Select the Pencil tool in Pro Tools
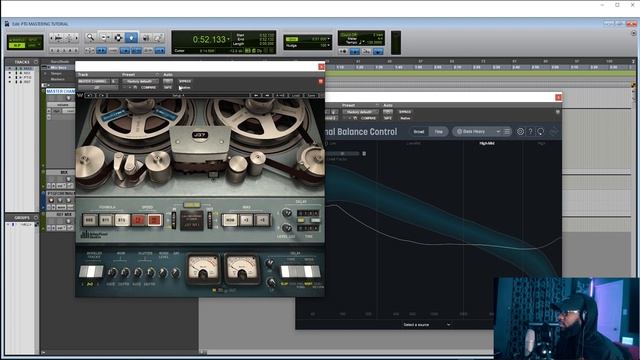This screenshot has height=360, width=640. [x=158, y=38]
